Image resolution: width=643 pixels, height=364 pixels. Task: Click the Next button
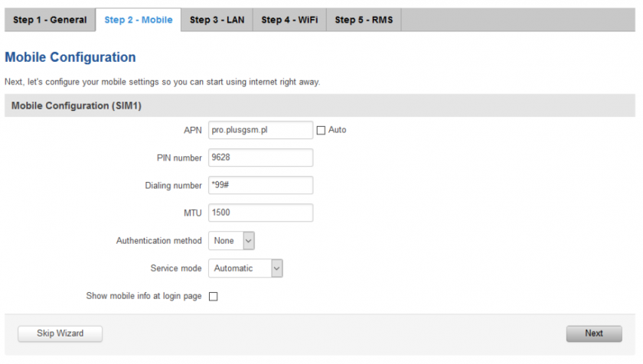tap(594, 333)
